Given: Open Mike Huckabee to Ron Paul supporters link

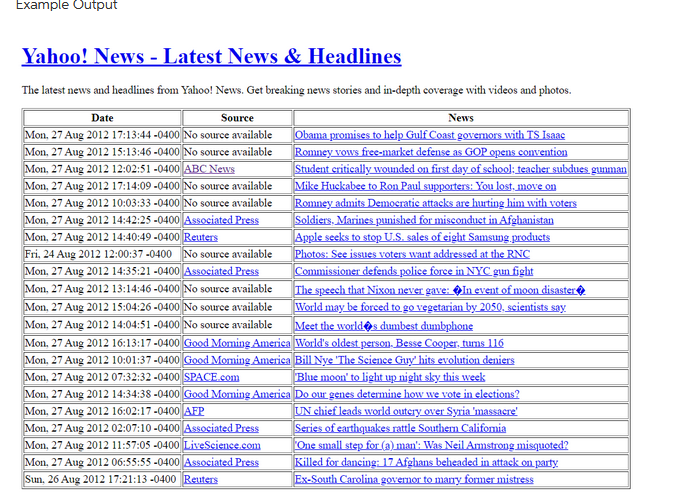Looking at the screenshot, I should [x=425, y=186].
